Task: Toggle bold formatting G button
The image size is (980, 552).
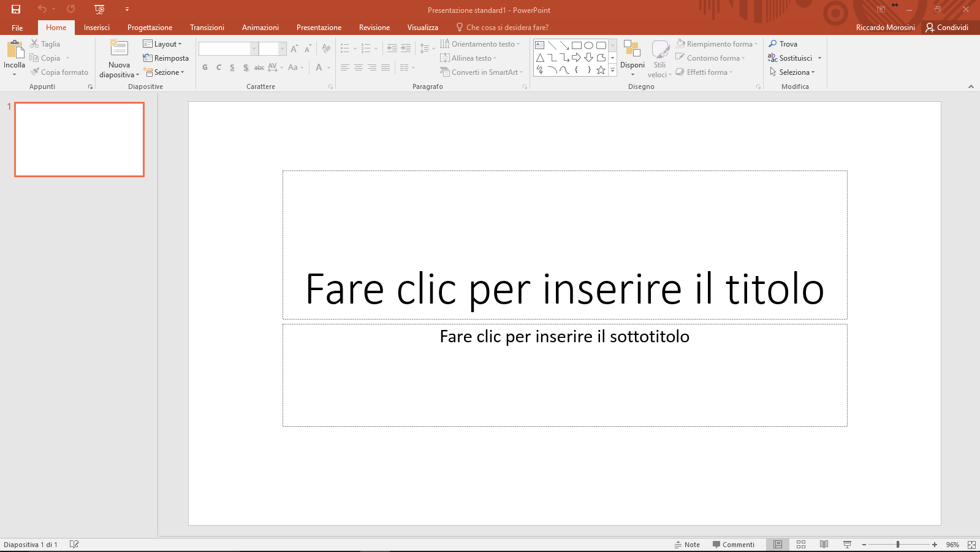Action: pos(205,67)
